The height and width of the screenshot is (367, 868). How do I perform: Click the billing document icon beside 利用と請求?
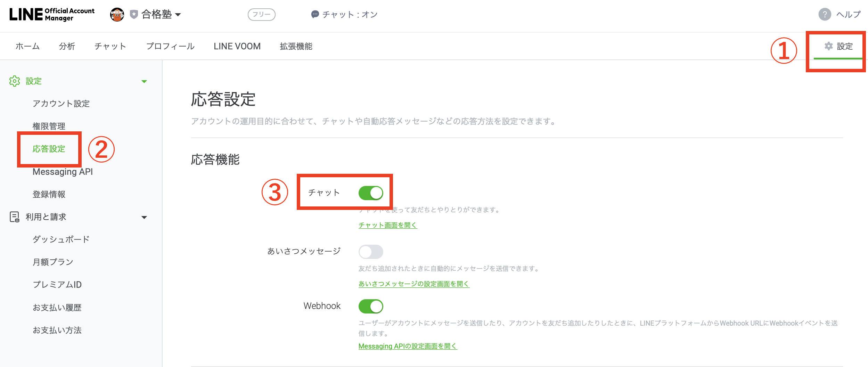tap(14, 217)
